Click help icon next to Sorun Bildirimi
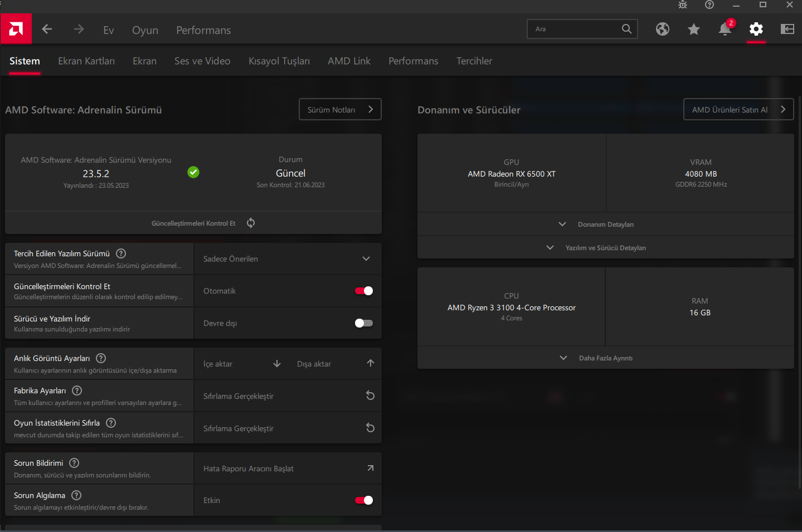The width and height of the screenshot is (802, 532). [74, 463]
